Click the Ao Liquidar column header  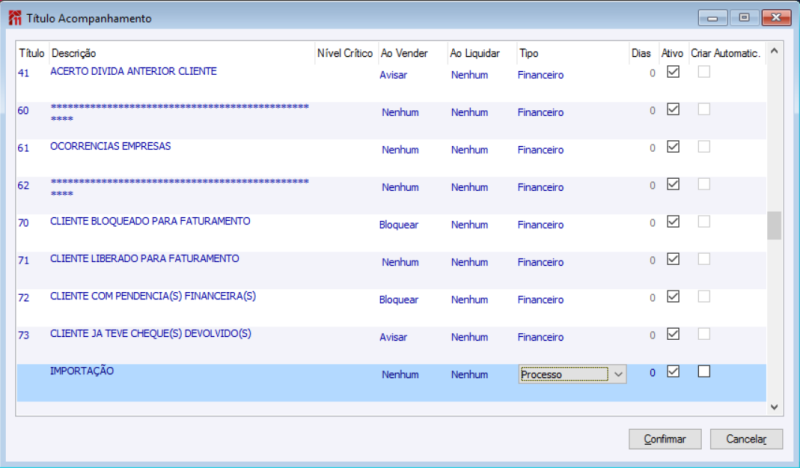(474, 53)
